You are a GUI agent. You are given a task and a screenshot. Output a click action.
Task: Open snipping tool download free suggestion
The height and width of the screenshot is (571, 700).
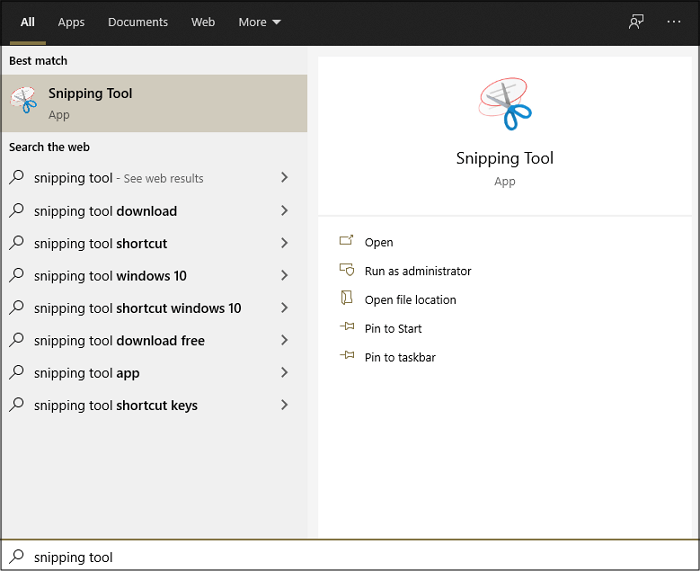(x=119, y=341)
